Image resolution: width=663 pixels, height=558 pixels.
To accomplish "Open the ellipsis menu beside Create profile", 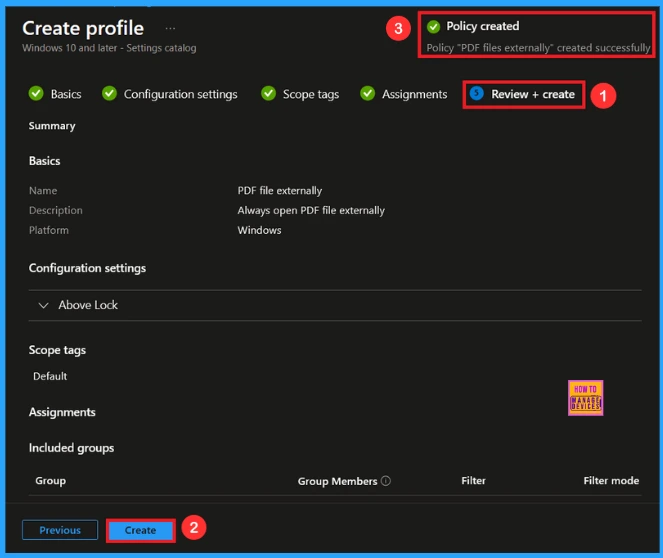I will (170, 29).
